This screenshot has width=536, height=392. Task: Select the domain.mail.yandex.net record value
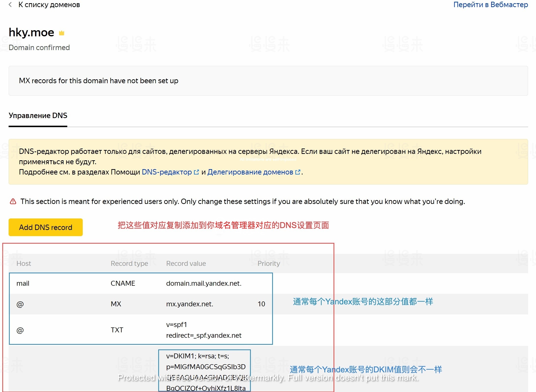[204, 283]
